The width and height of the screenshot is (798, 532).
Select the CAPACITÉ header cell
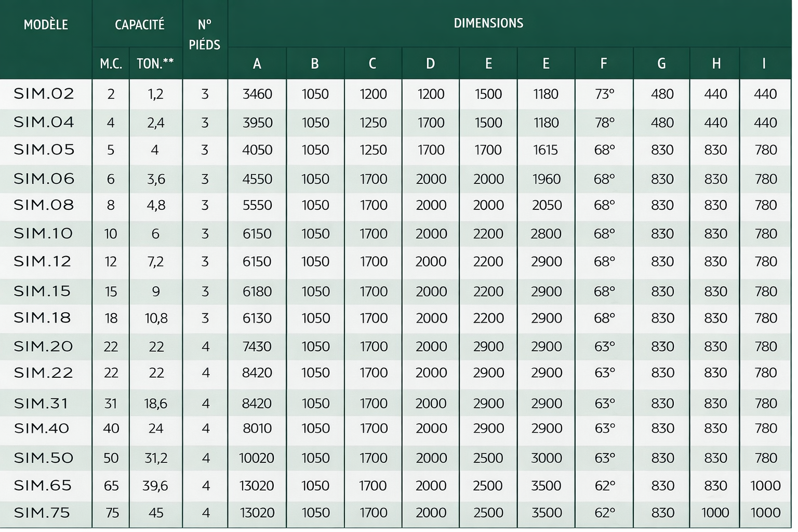pyautogui.click(x=139, y=25)
